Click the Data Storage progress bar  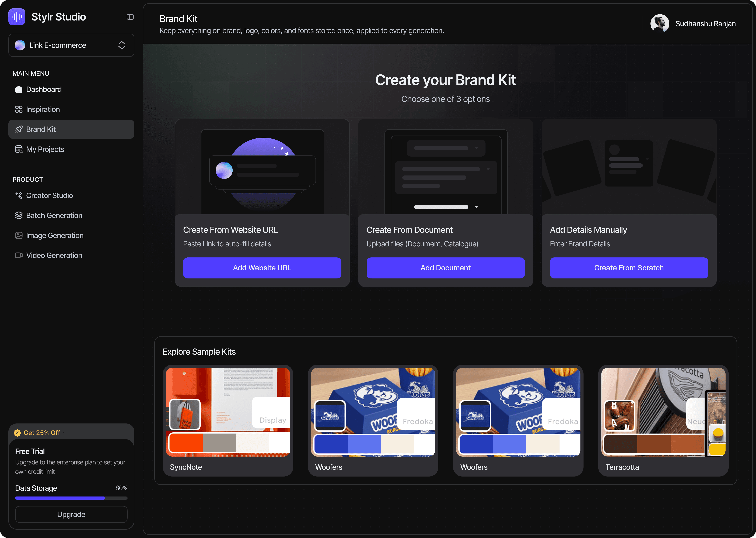tap(71, 498)
